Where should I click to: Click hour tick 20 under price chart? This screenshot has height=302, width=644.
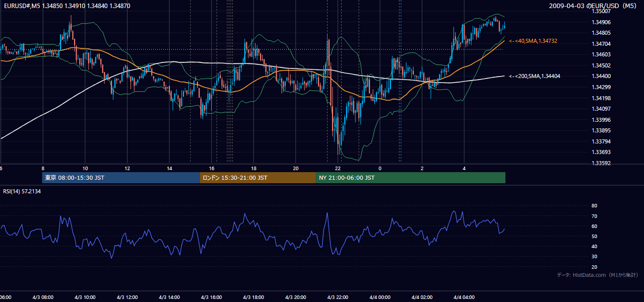296,169
